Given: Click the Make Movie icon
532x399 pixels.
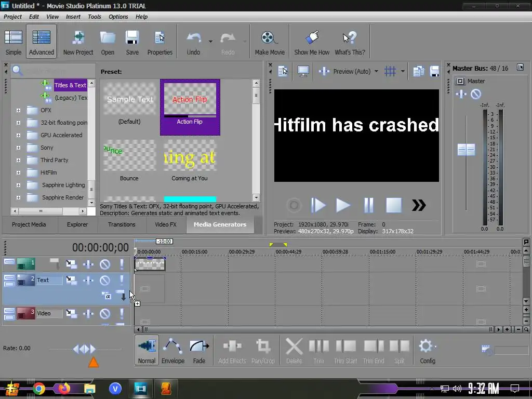Looking at the screenshot, I should coord(269,38).
